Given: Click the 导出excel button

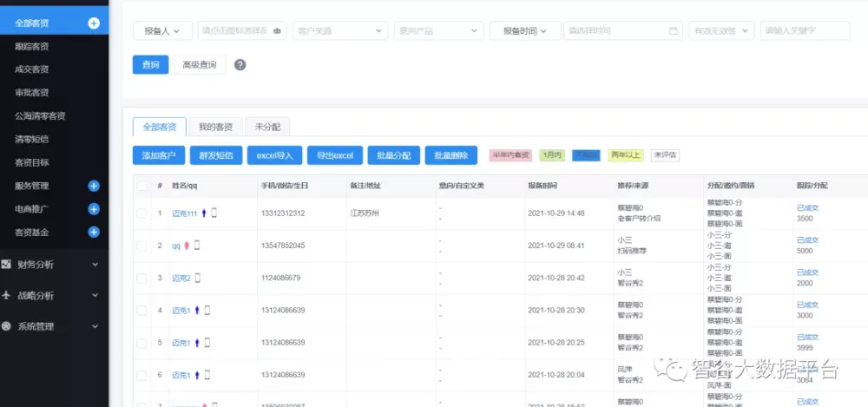Looking at the screenshot, I should pos(334,155).
